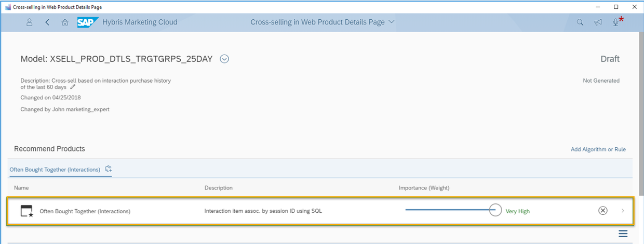Open row details with the right chevron
Image resolution: width=644 pixels, height=244 pixels.
click(623, 211)
